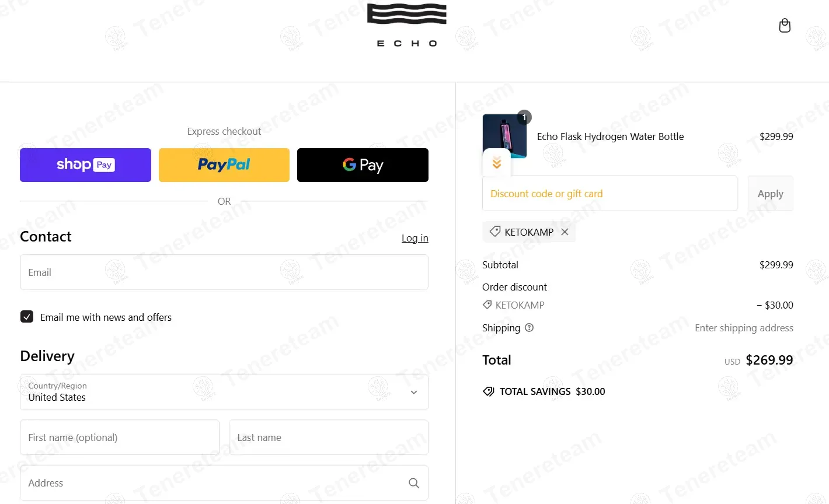Viewport: 829px width, 504px height.
Task: Follow the Log in link
Action: point(415,238)
